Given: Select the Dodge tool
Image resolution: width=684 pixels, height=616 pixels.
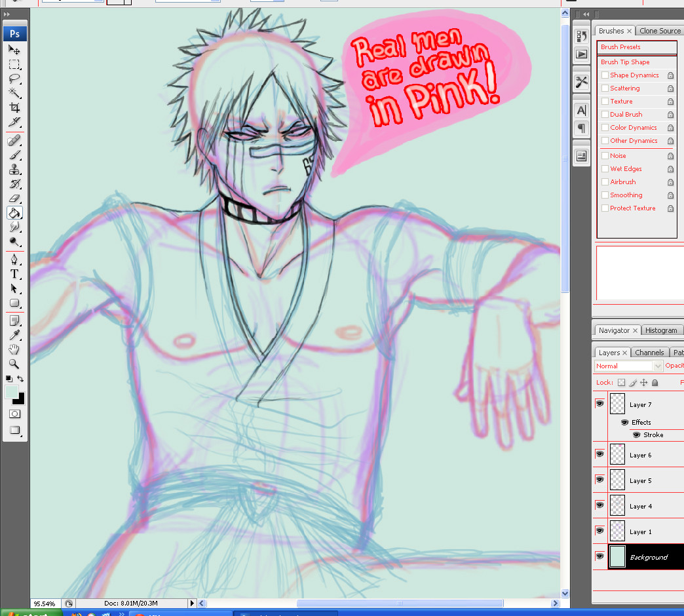Looking at the screenshot, I should (x=14, y=241).
